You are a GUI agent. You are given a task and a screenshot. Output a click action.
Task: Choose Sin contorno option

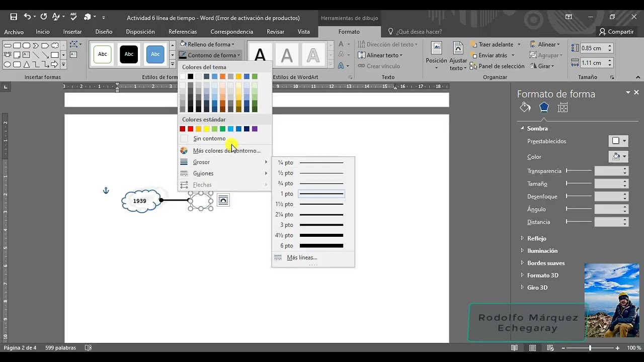click(224, 139)
